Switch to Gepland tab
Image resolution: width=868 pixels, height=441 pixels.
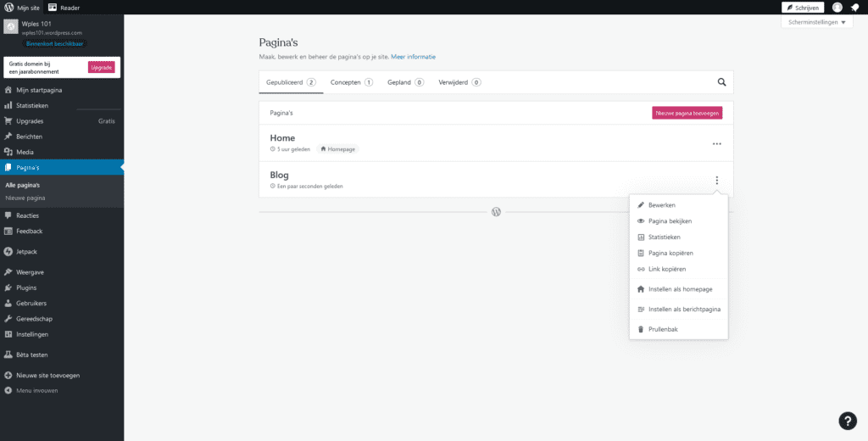tap(405, 82)
